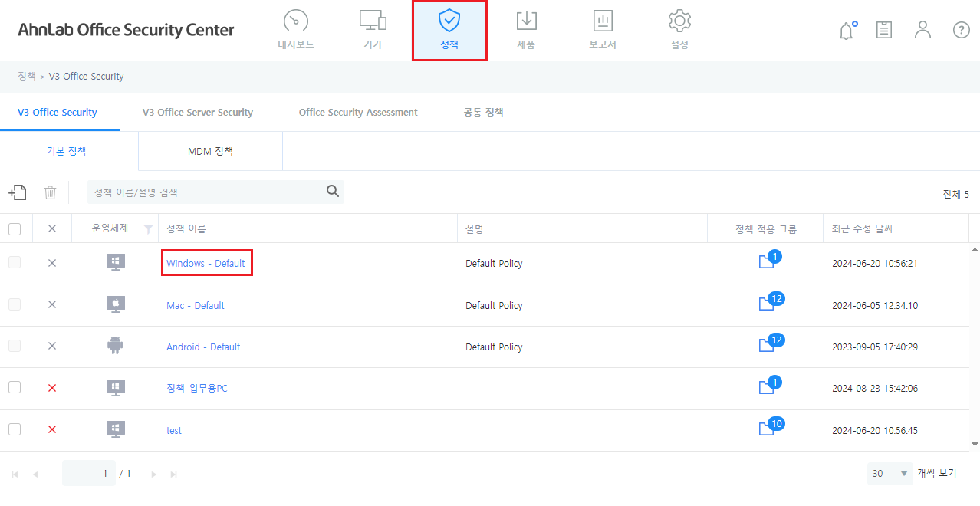Screen dimensions: 980x506
Task: Click the table scrollbar up arrow
Action: click(x=975, y=249)
